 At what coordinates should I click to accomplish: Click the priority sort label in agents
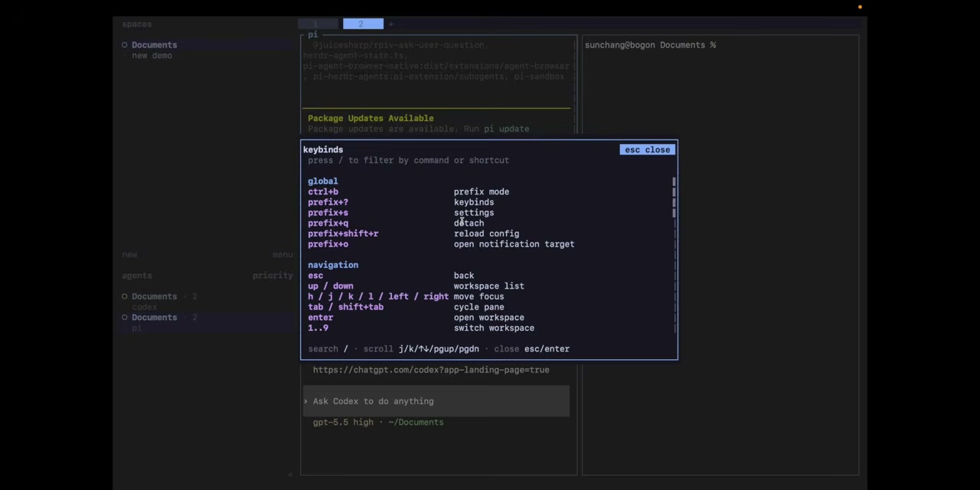[273, 276]
